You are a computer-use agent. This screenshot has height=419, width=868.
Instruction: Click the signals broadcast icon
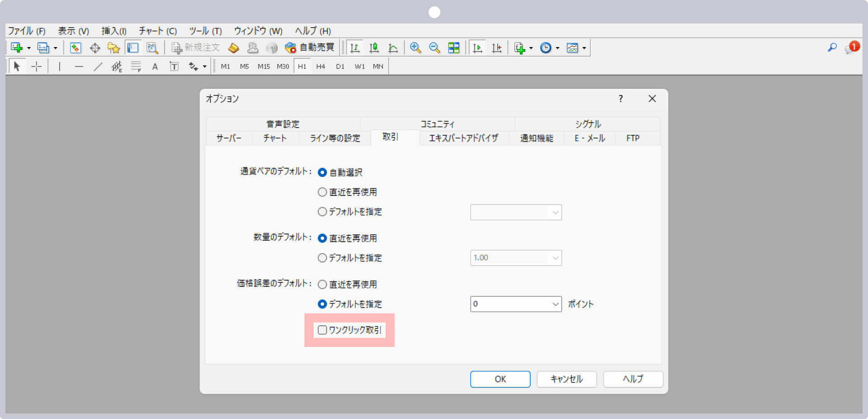(x=272, y=48)
